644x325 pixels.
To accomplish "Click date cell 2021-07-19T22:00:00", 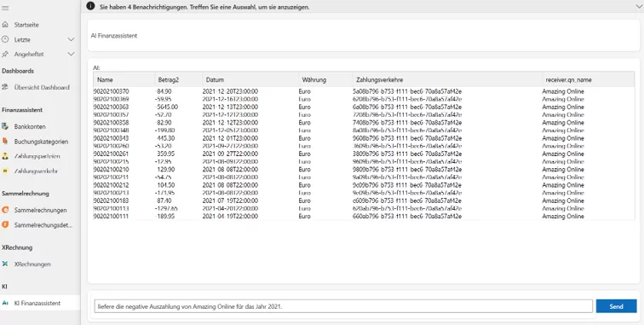I will [230, 200].
